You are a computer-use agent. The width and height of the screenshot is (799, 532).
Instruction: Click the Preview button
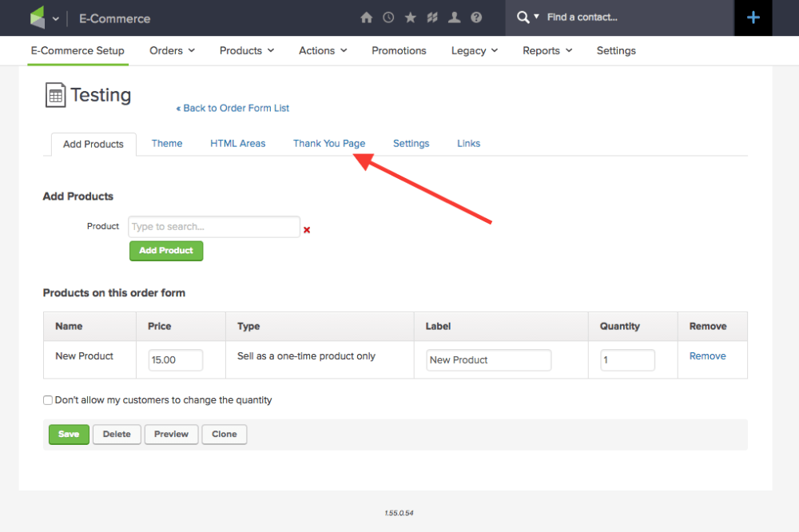point(171,435)
